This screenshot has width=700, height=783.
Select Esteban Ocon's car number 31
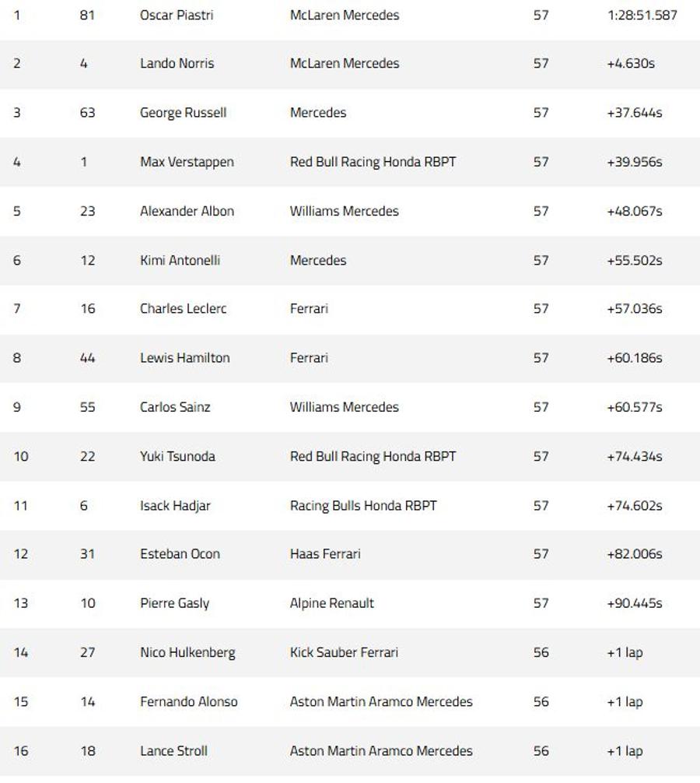tap(87, 554)
